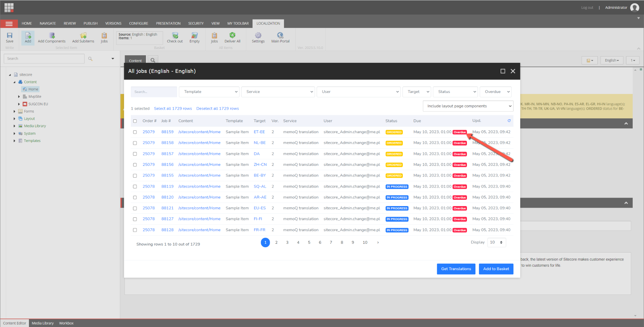Switch to the VERSIONS ribbon tab

click(x=113, y=24)
